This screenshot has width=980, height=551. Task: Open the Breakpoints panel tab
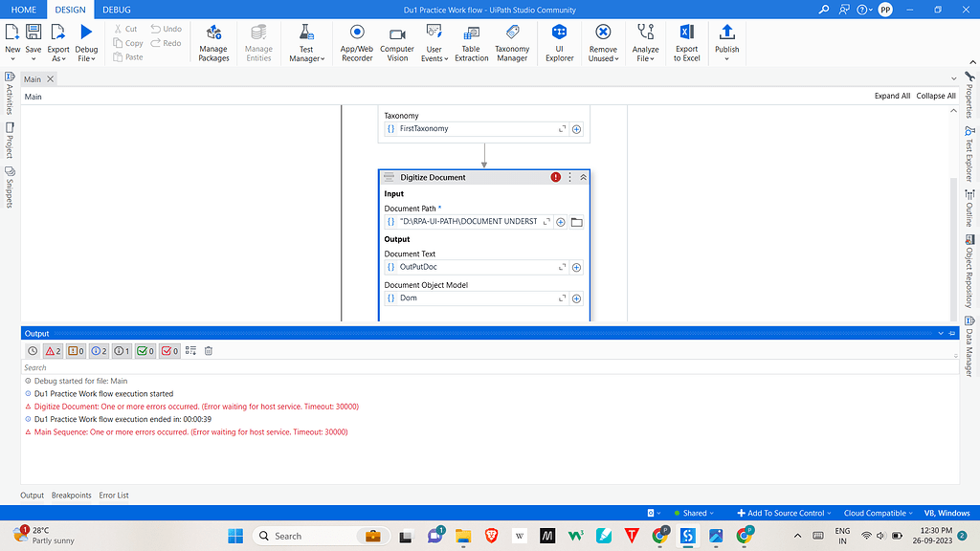[72, 495]
